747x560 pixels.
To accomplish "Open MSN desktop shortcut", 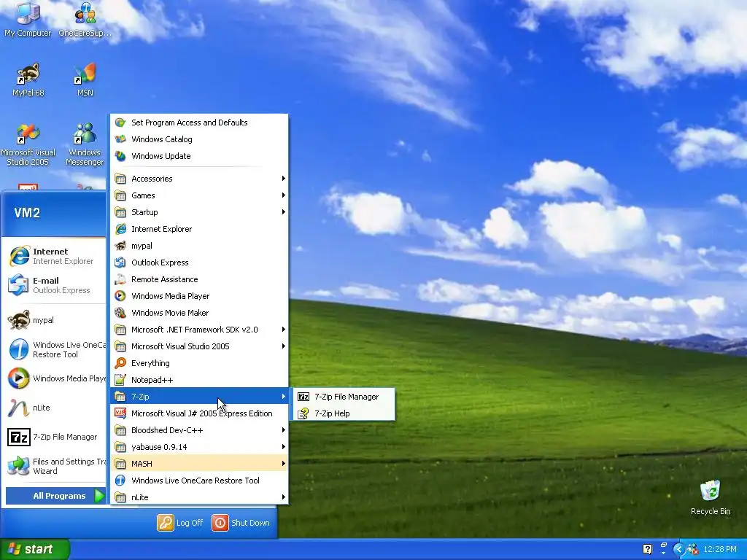I will click(85, 79).
